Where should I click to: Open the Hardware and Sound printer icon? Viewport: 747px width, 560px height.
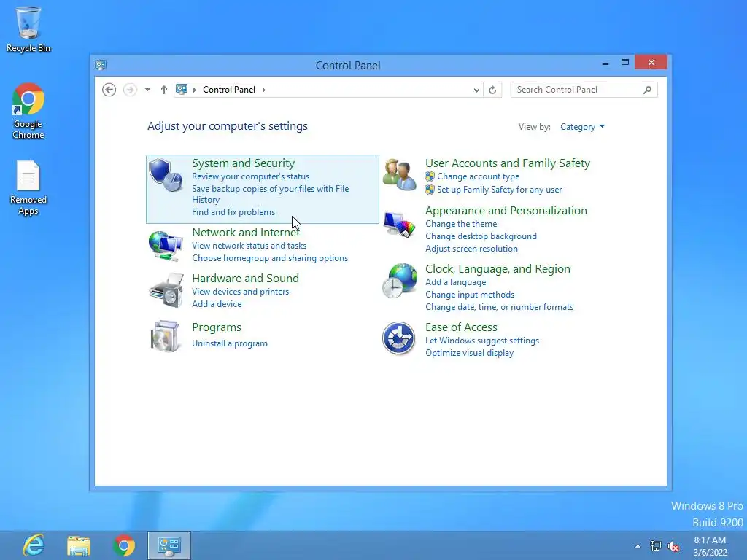tap(166, 290)
